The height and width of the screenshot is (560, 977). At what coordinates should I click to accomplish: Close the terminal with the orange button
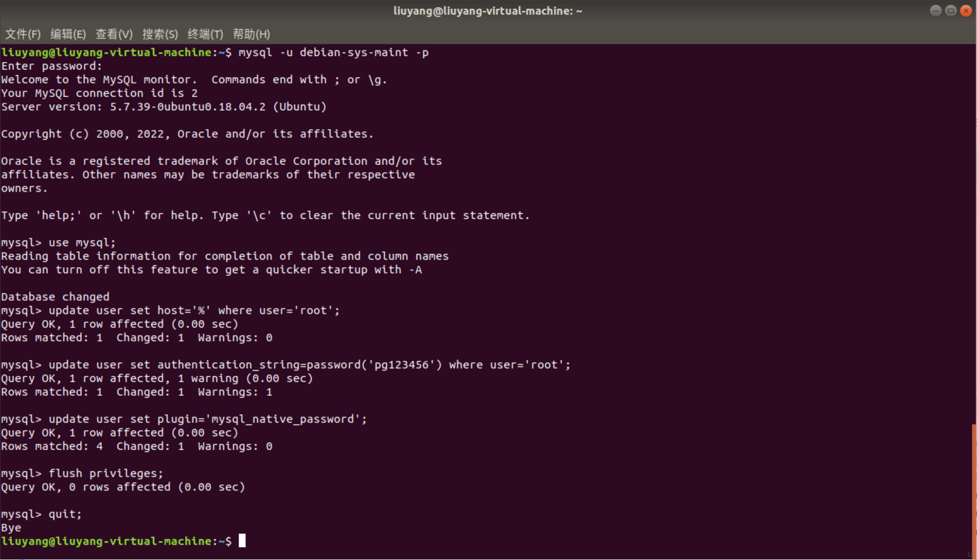[965, 11]
